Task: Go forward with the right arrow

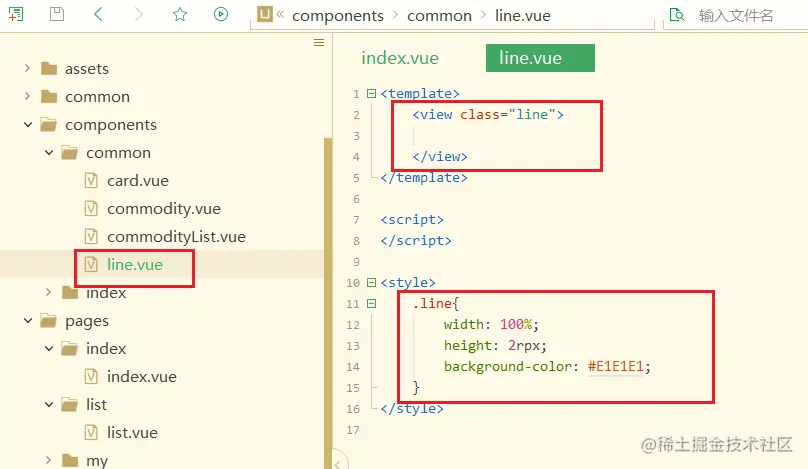Action: 138,14
